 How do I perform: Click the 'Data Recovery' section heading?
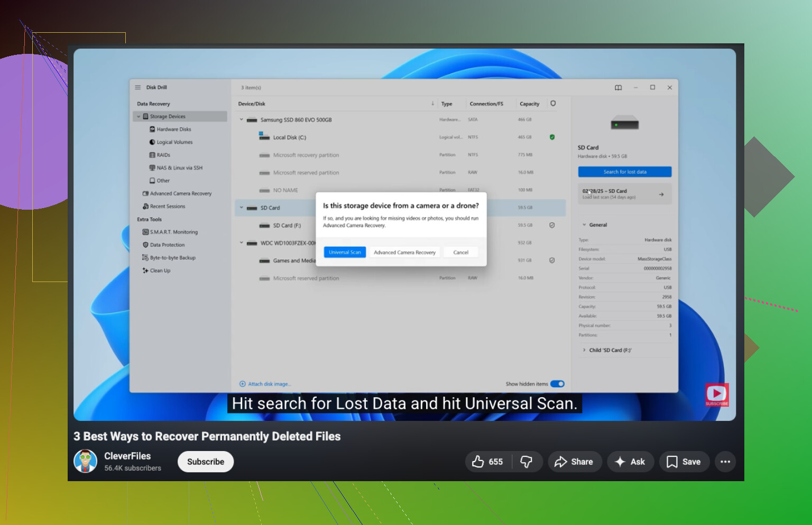[x=153, y=104]
